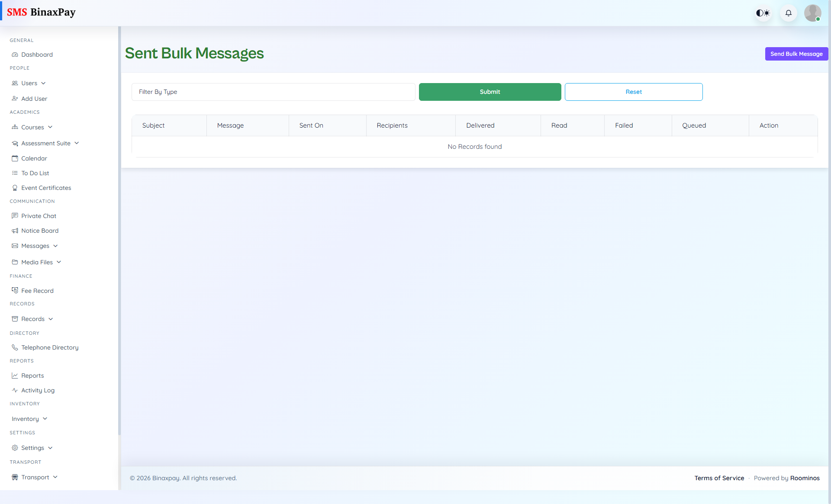Open the Telephone Directory
The image size is (831, 504).
[x=50, y=347]
